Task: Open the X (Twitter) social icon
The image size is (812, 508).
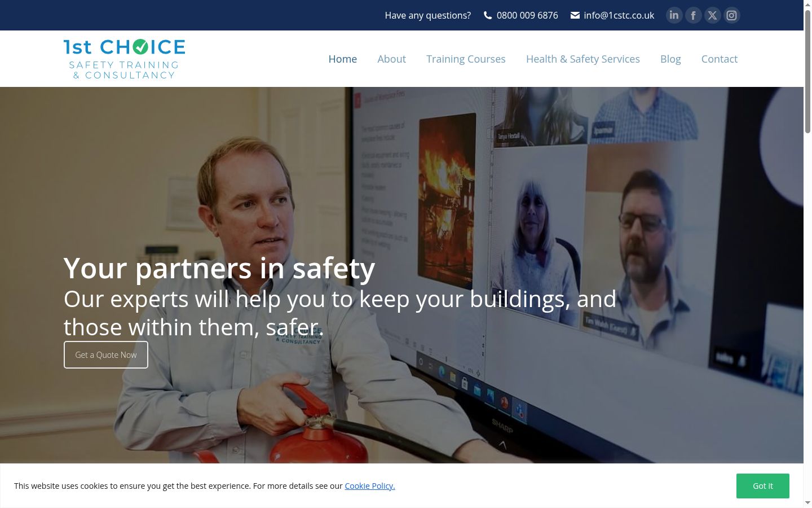Action: (713, 15)
